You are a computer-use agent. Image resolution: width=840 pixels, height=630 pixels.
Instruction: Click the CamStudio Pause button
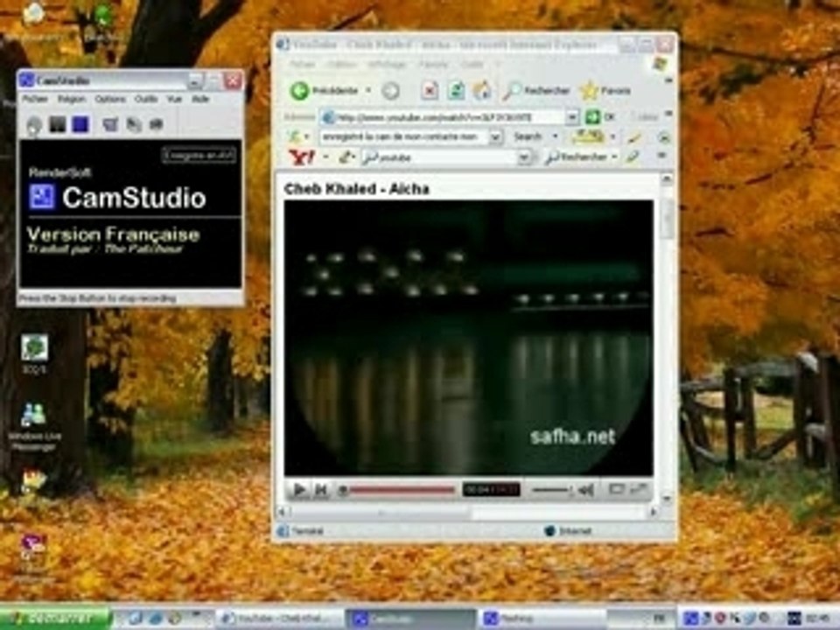click(58, 124)
